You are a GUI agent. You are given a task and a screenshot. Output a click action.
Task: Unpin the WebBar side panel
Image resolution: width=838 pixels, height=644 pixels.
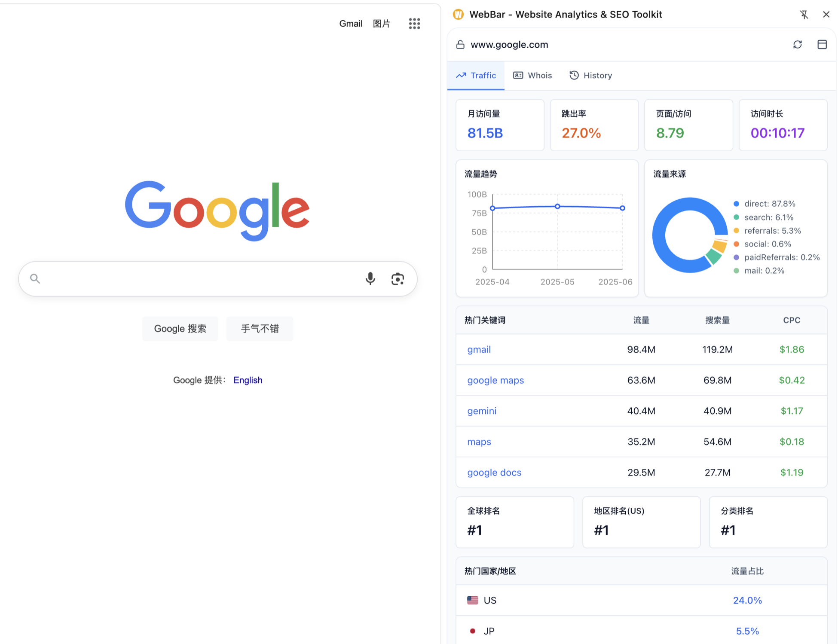pyautogui.click(x=804, y=15)
